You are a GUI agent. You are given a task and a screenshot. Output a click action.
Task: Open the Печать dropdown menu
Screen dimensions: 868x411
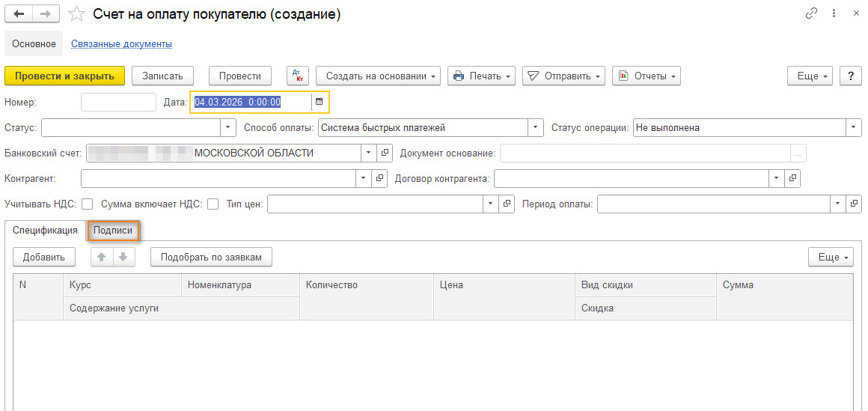(x=482, y=76)
